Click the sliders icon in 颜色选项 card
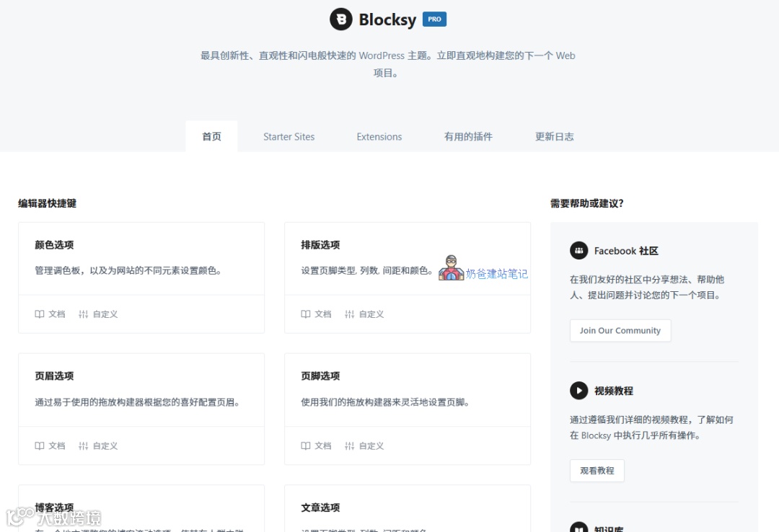 point(83,314)
